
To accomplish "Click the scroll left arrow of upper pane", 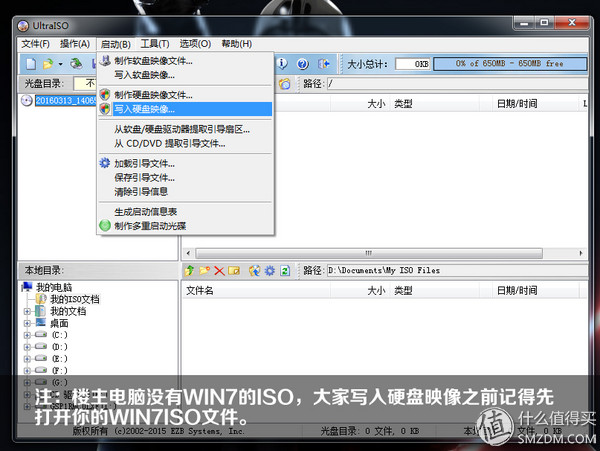I will [188, 253].
